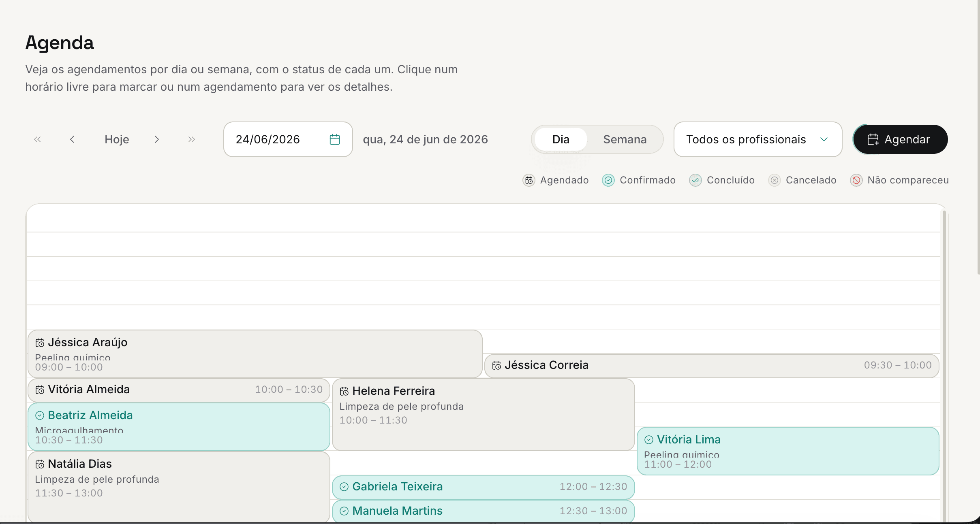Click confirmed icon beside Vitória Lima
This screenshot has width=980, height=524.
[649, 440]
